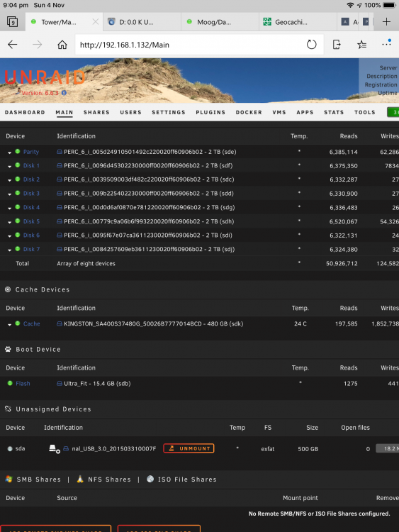The width and height of the screenshot is (399, 532).
Task: Open the Disk 4 settings link
Action: (31, 207)
